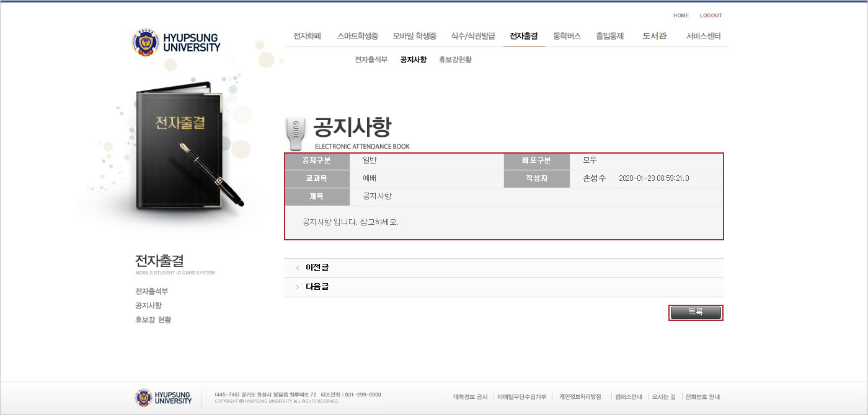Open the HOME link at top
The image size is (868, 415).
point(681,15)
